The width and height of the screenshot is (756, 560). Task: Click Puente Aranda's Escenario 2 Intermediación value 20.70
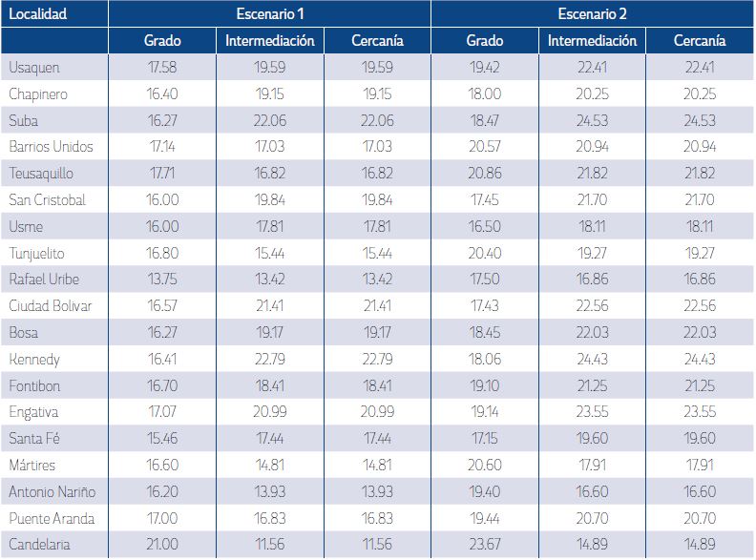[592, 519]
